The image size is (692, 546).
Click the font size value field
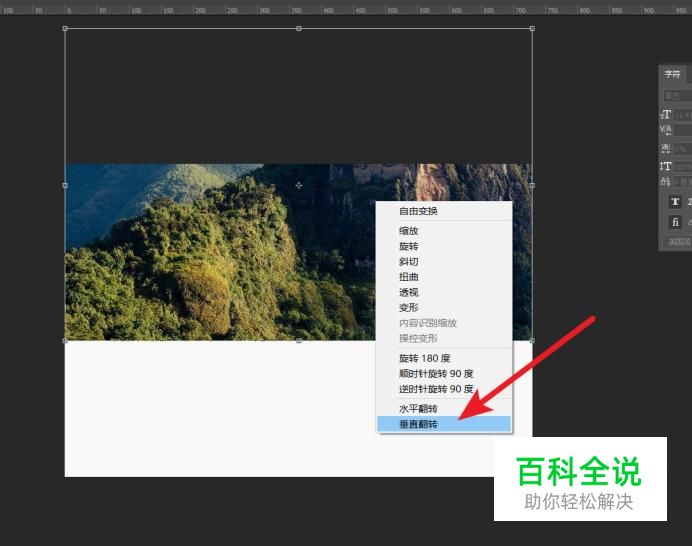683,115
